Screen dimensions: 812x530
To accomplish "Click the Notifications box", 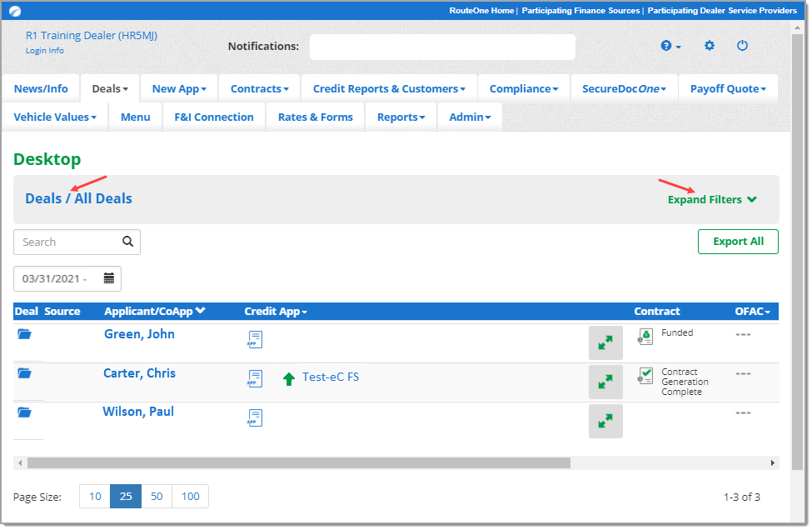I will tap(442, 47).
